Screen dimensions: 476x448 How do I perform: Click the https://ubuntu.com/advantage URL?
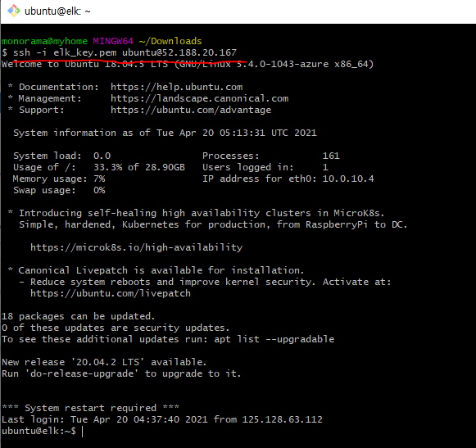coord(191,110)
